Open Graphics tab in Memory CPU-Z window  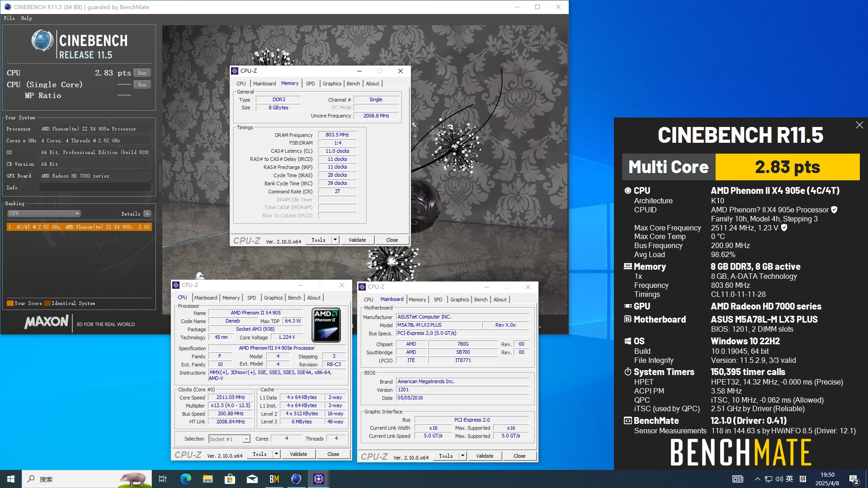click(332, 84)
